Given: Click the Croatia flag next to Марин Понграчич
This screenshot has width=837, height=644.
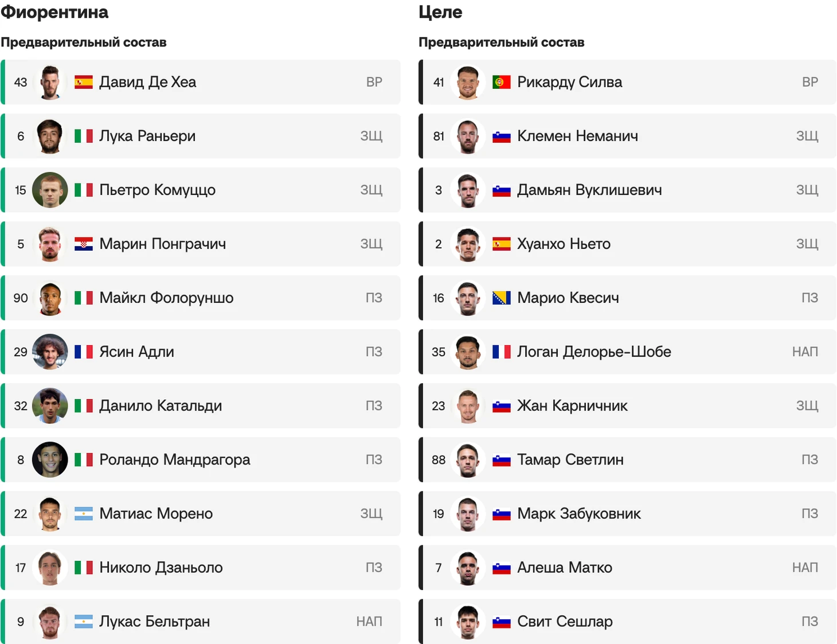Looking at the screenshot, I should [84, 244].
